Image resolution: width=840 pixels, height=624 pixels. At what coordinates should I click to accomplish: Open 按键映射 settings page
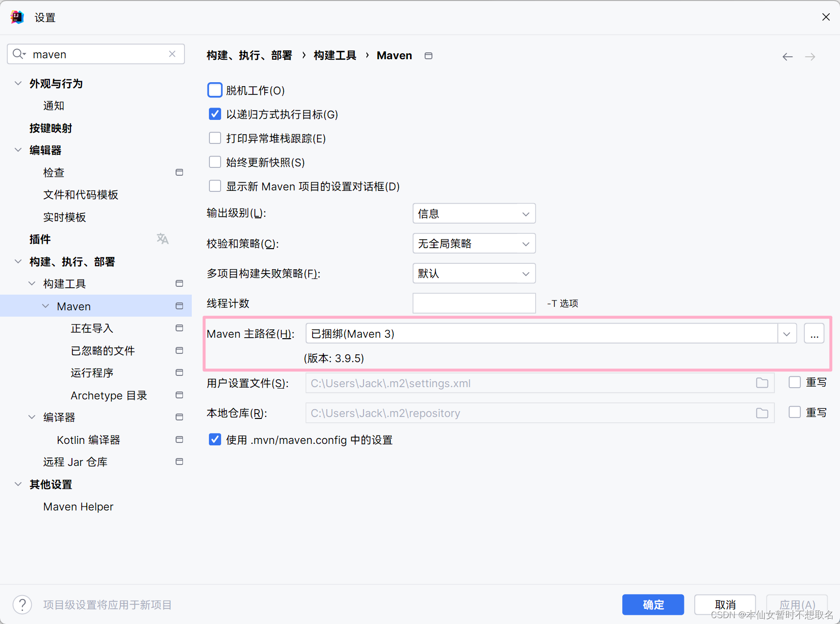click(51, 128)
